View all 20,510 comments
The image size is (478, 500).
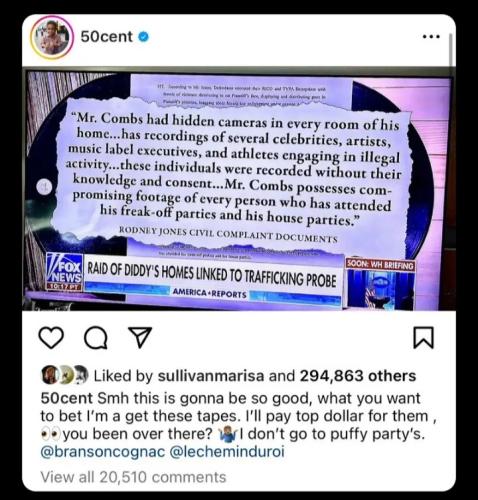click(133, 477)
